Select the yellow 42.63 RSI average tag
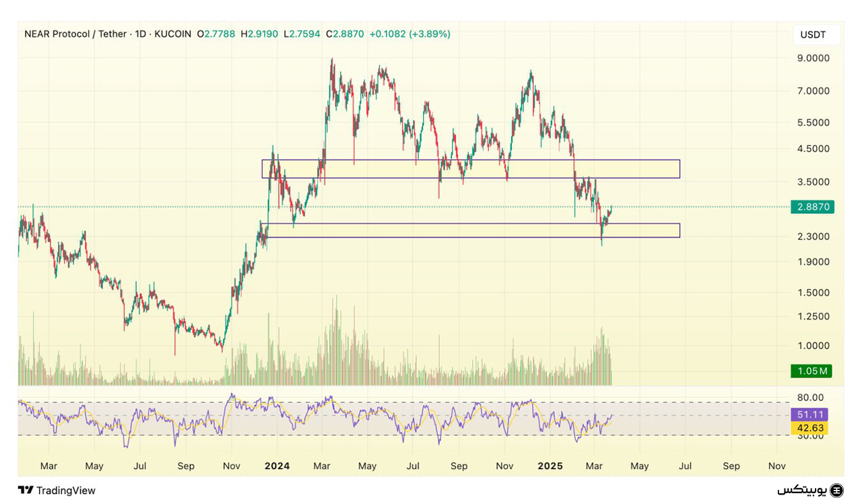The image size is (862, 504). tap(809, 428)
